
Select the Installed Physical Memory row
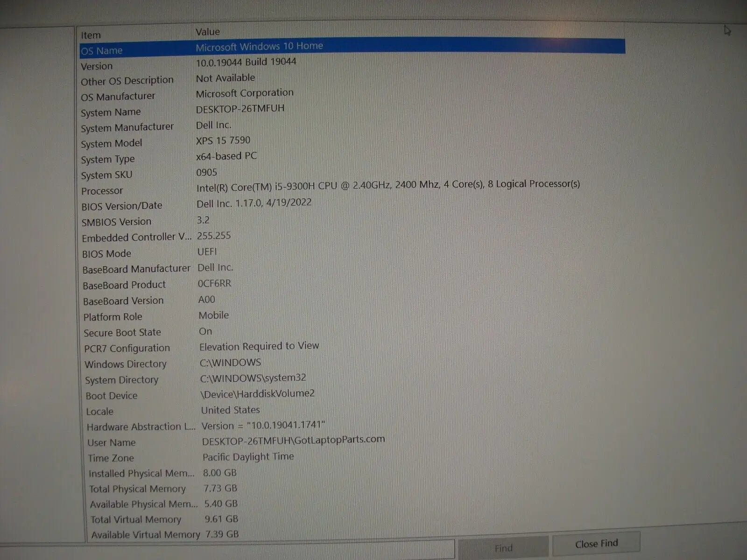(141, 474)
